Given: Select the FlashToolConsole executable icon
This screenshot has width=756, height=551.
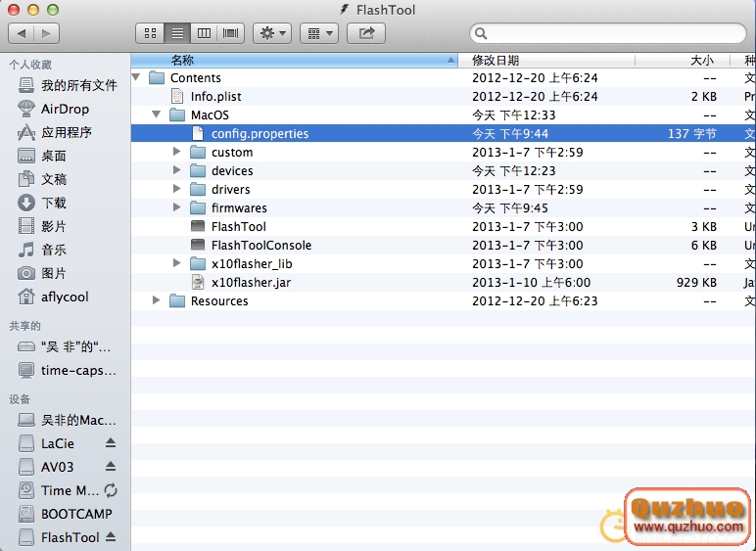Looking at the screenshot, I should (x=198, y=245).
